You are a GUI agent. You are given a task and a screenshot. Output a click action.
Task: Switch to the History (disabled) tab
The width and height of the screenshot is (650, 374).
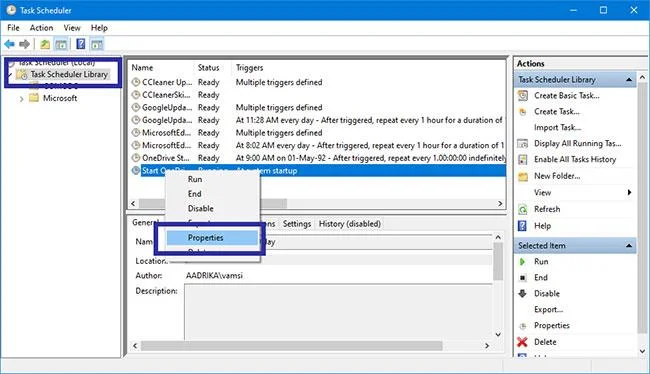(x=349, y=224)
